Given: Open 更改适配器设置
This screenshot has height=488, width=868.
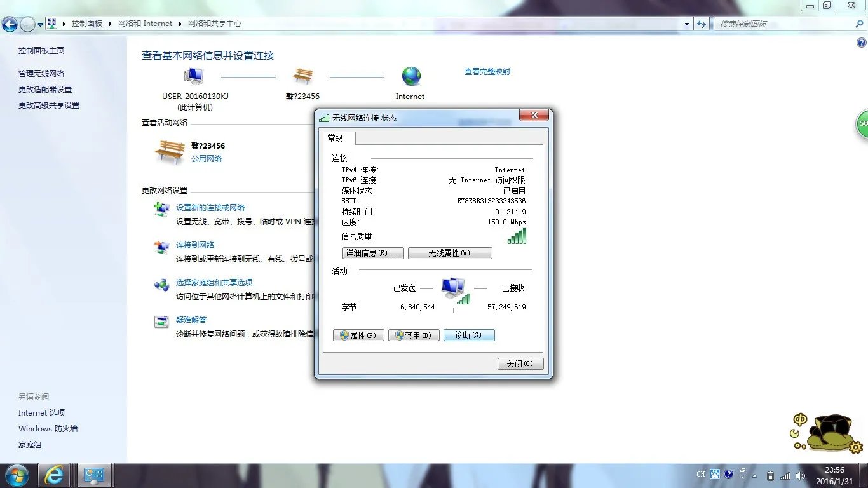Looking at the screenshot, I should [x=45, y=90].
